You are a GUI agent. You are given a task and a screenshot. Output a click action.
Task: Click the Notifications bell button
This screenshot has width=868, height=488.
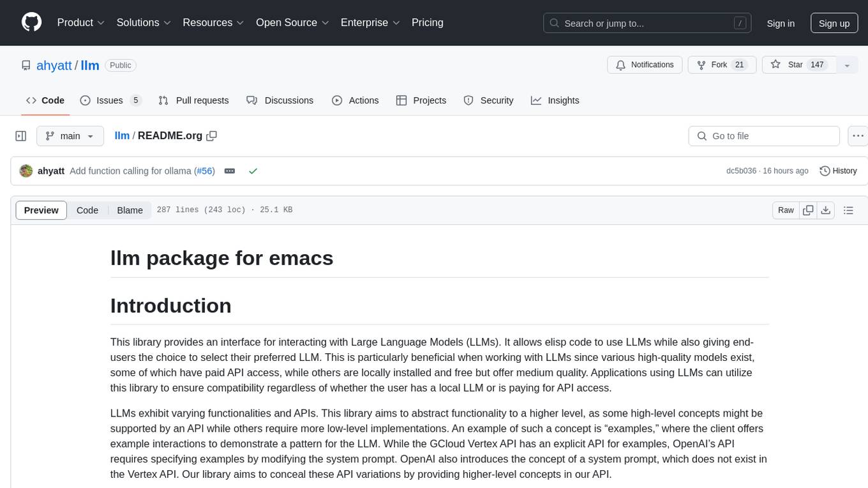645,65
